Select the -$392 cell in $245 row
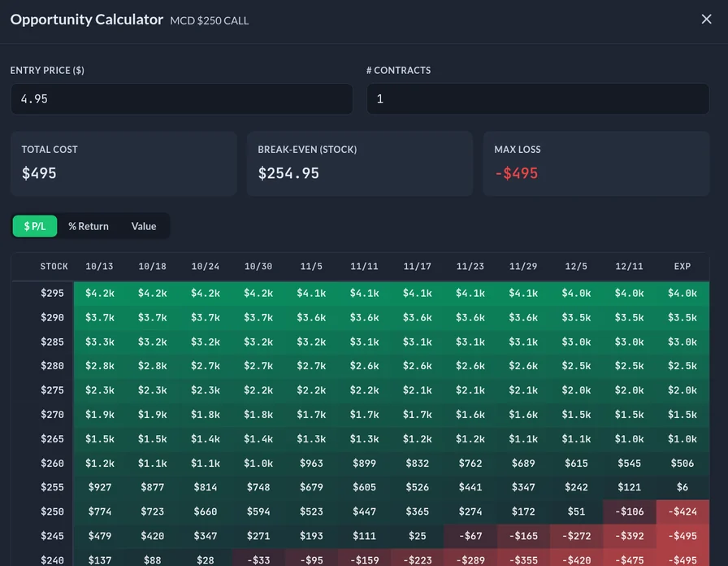Screen dimensions: 728x566 [x=629, y=536]
